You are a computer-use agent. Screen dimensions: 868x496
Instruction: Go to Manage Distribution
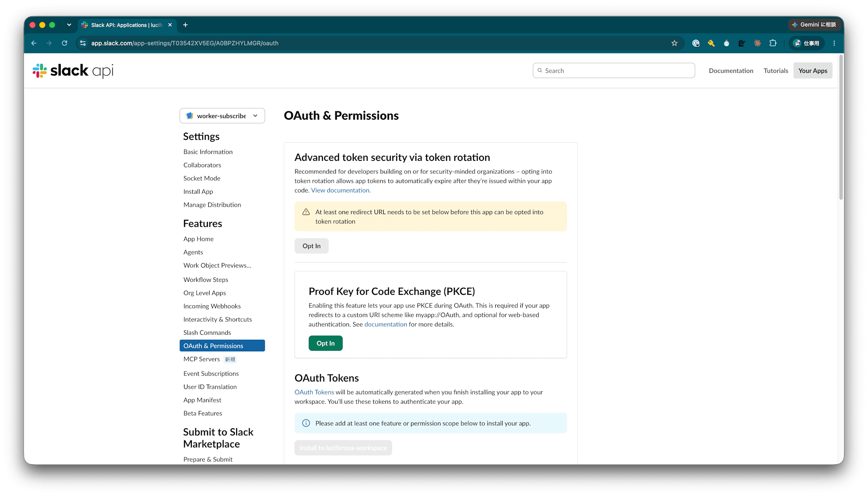(x=212, y=205)
